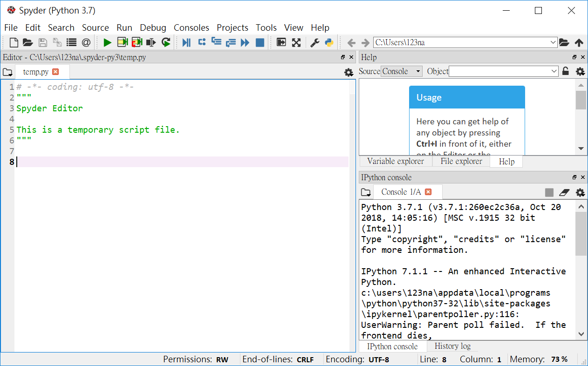The width and height of the screenshot is (588, 366).
Task: Create a new file from the toolbar
Action: point(14,43)
